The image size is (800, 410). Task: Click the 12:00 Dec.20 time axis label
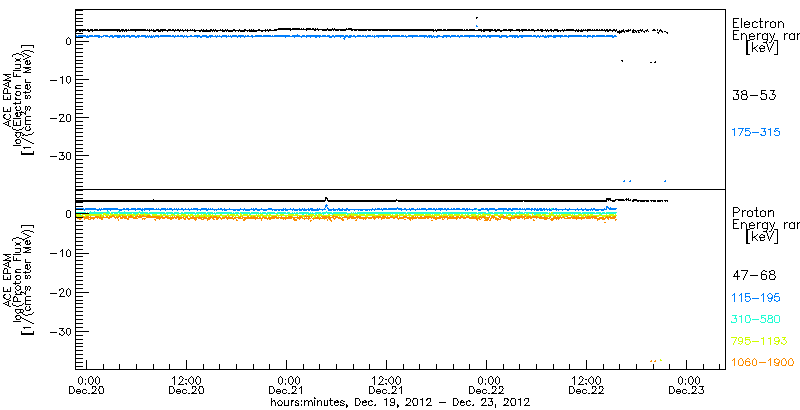187,385
